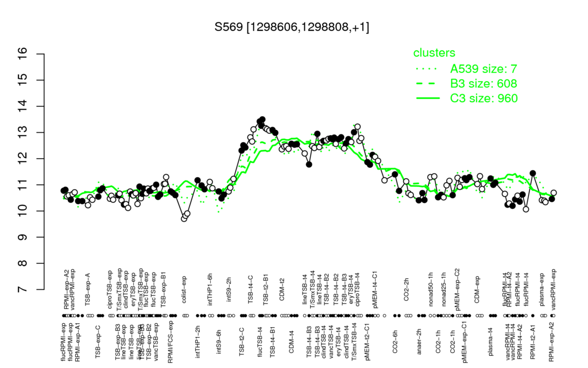
Task: Select legend entry 'A539 size: 7'
Action: [483, 69]
